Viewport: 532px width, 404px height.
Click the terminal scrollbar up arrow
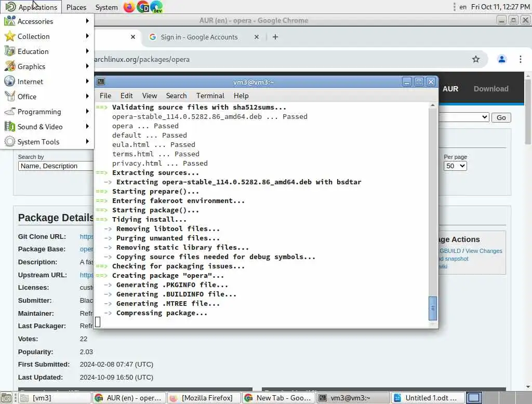click(433, 105)
